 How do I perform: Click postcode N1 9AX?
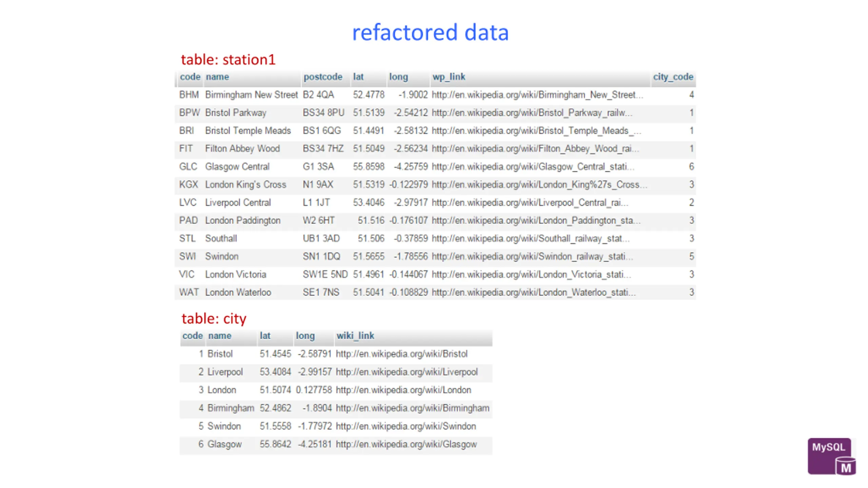click(318, 184)
